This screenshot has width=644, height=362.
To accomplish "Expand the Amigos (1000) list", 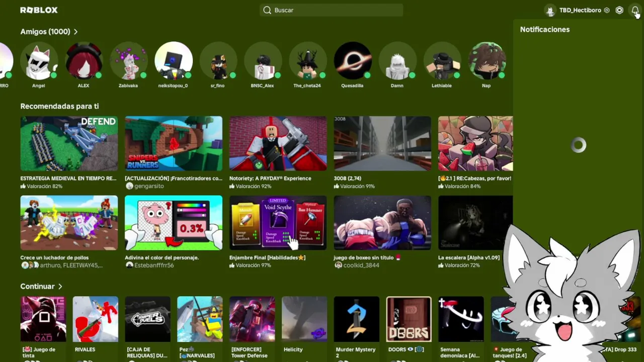I will [x=49, y=32].
